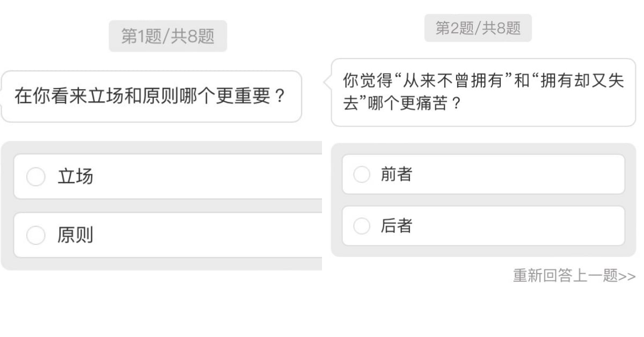Click the 第2题/共8题 progress badge
The width and height of the screenshot is (644, 337).
tap(478, 28)
